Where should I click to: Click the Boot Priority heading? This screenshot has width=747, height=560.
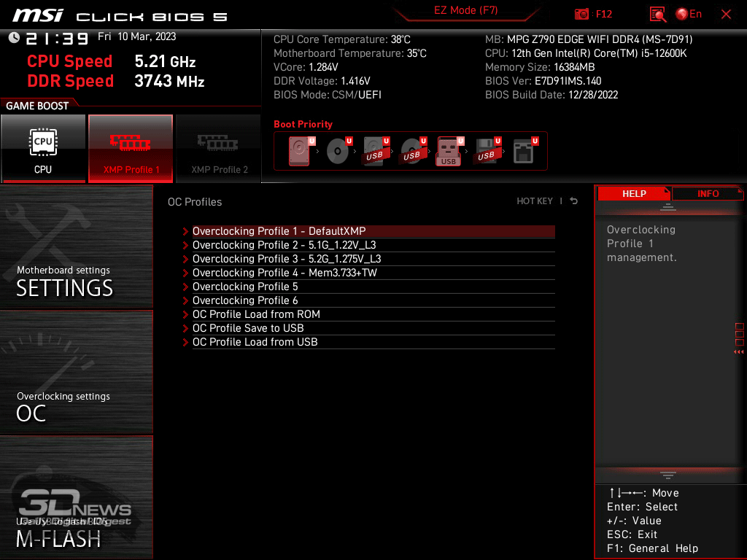[x=303, y=124]
